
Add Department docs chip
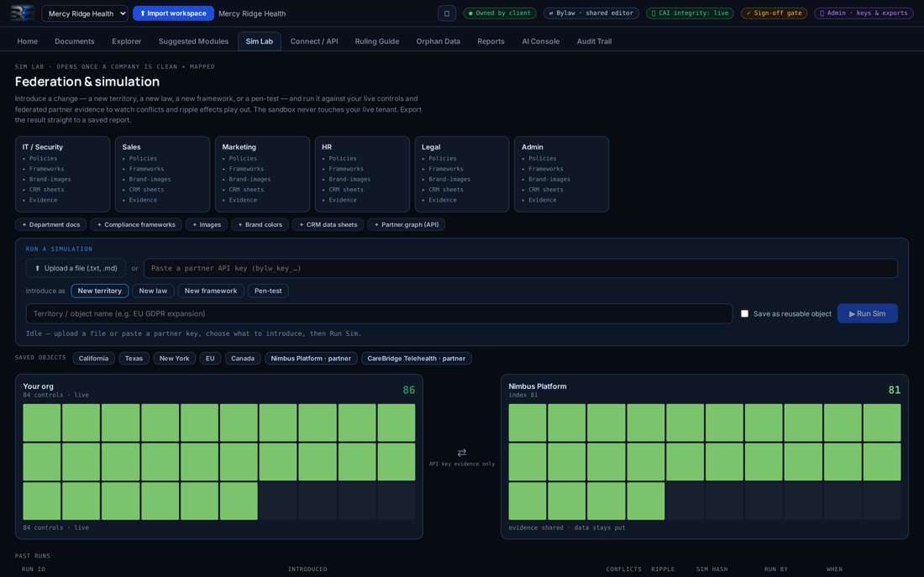tap(50, 224)
